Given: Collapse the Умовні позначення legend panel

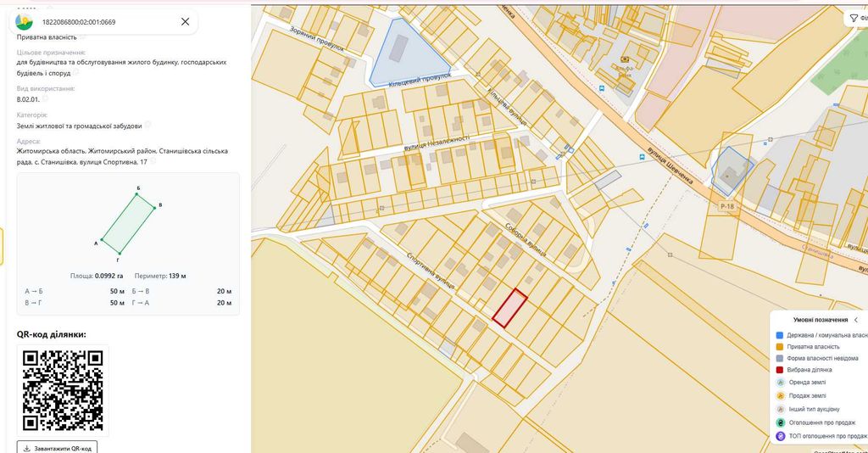Looking at the screenshot, I should tap(856, 320).
